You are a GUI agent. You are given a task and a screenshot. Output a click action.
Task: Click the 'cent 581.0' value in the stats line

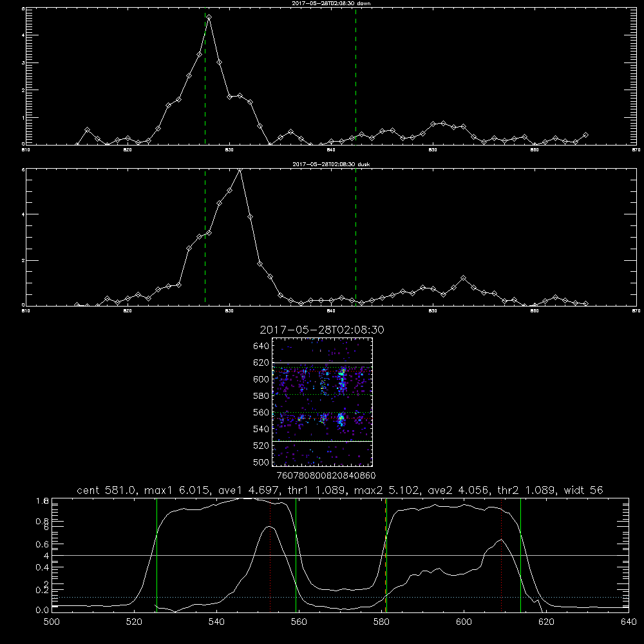click(x=107, y=490)
